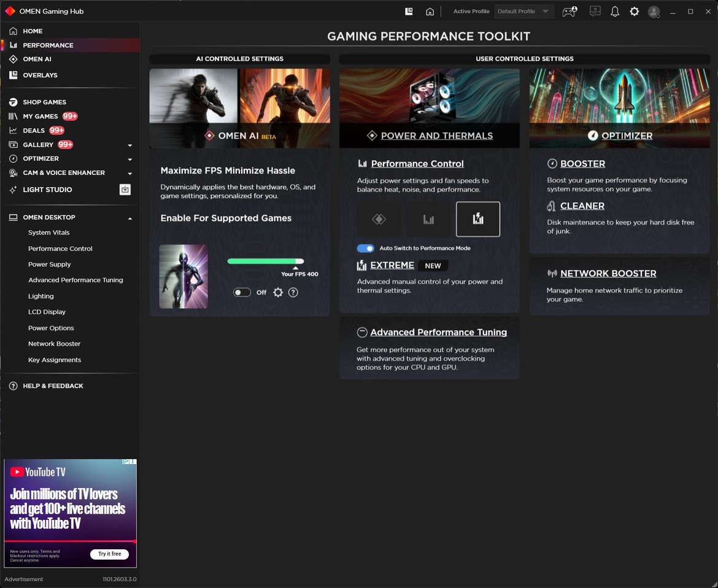The width and height of the screenshot is (718, 588).
Task: Click the Light Studio download icon
Action: 125,190
